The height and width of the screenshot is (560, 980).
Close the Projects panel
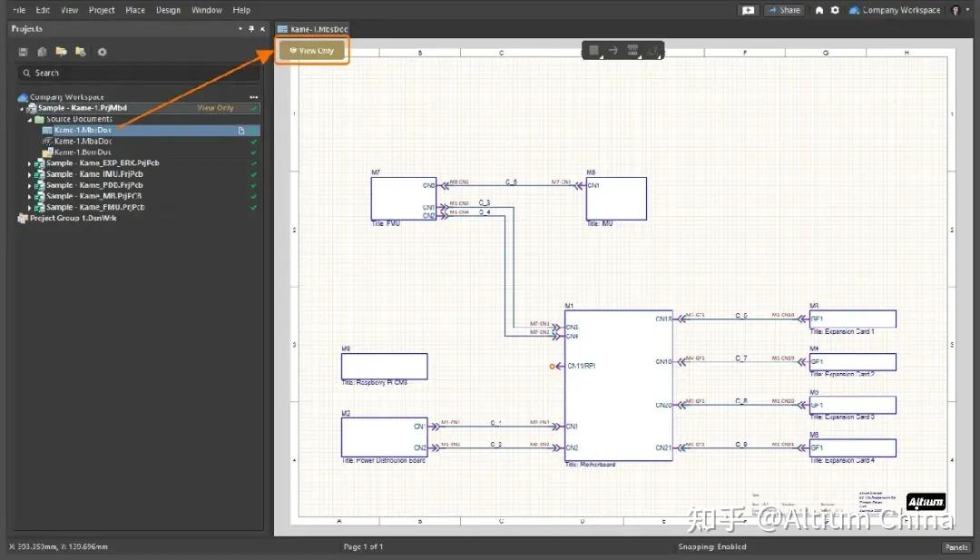click(262, 29)
